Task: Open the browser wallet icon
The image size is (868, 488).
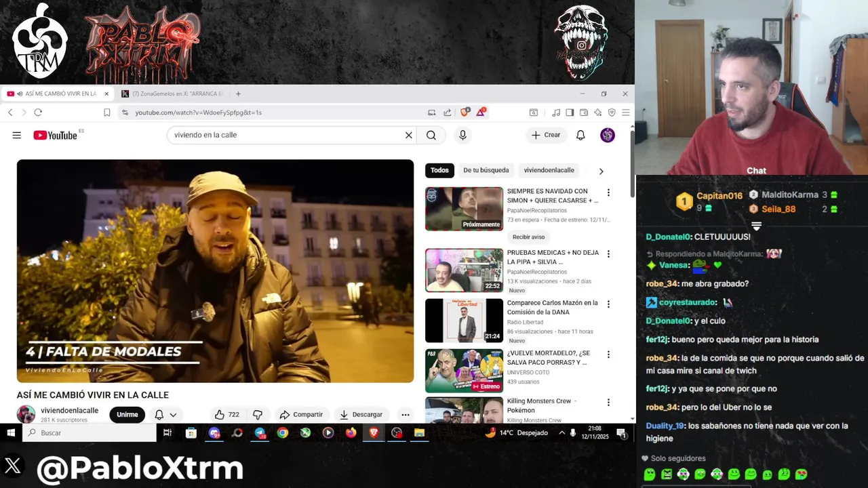Action: [584, 113]
